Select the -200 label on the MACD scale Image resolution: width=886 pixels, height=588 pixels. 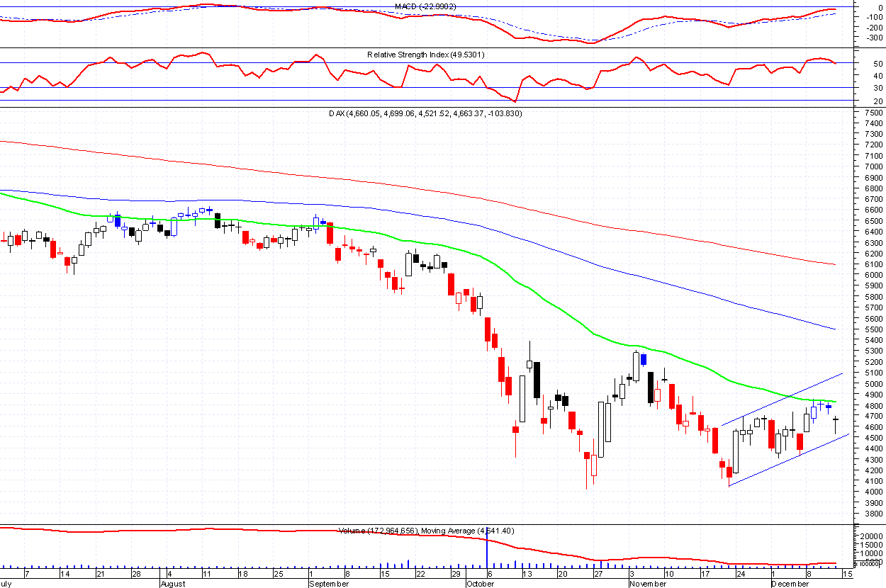(874, 28)
